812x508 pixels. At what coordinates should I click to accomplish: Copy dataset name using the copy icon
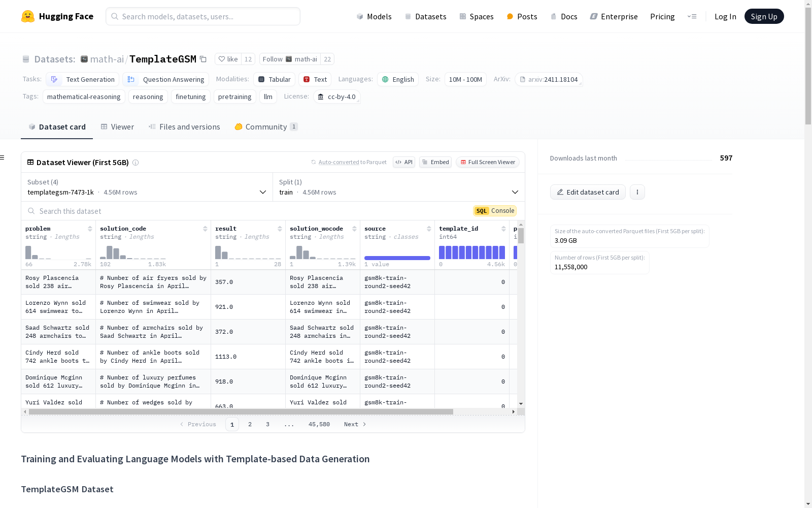(x=203, y=59)
